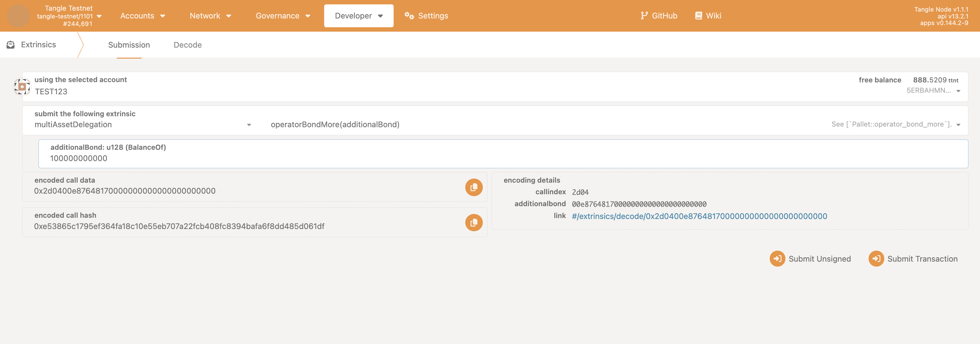The image size is (980, 344).
Task: Open Wiki via the book icon
Action: 698,16
